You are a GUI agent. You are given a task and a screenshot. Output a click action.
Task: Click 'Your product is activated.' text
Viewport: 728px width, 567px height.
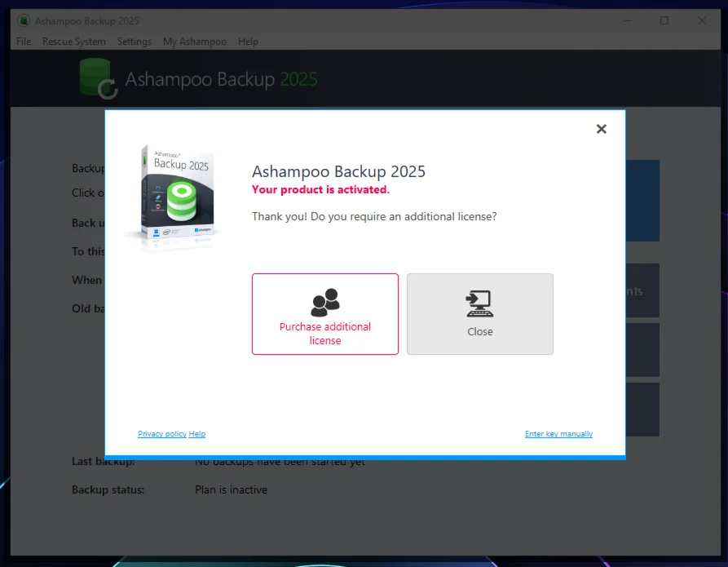320,189
